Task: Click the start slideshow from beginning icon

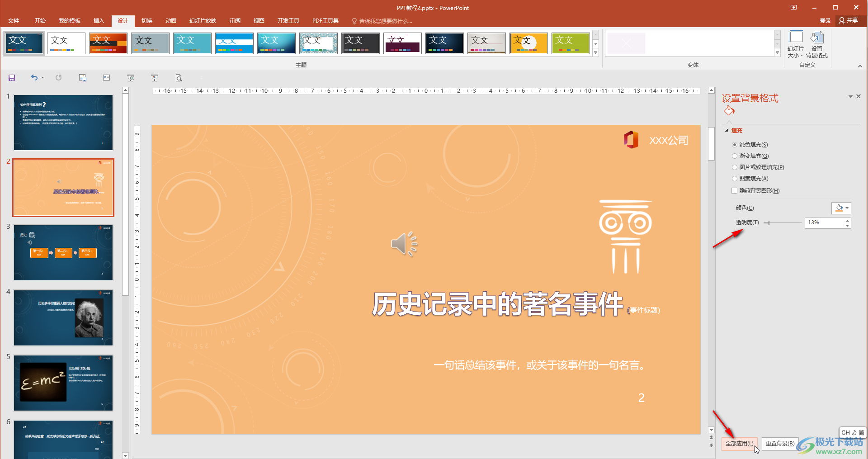Action: 131,78
